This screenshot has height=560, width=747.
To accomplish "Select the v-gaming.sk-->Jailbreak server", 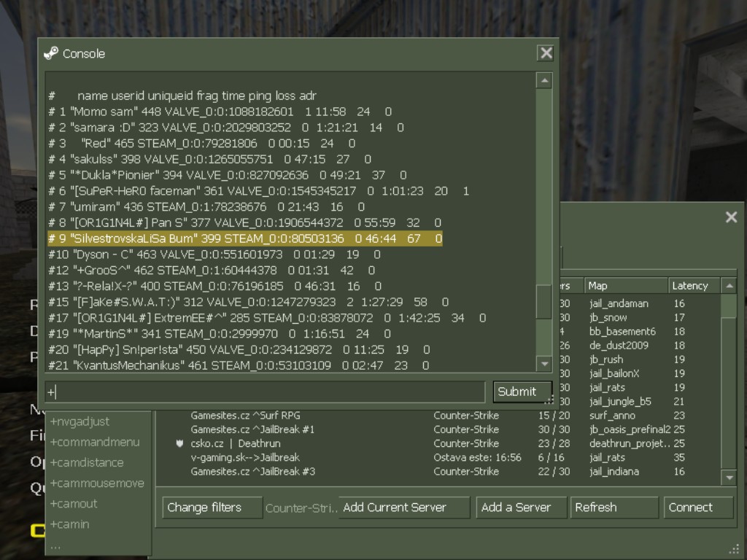I will coord(438,458).
